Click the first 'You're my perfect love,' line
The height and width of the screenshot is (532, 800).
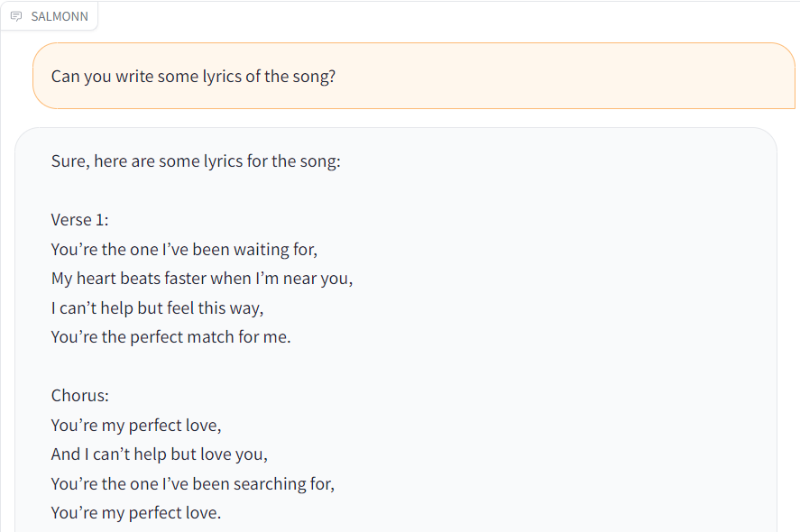tap(136, 426)
